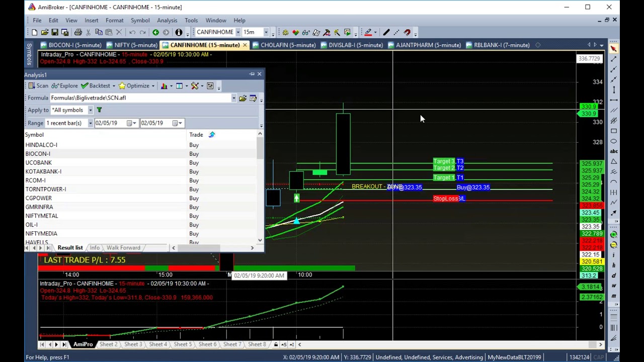
Task: Select the NIFTYMETAL result row
Action: (140, 216)
